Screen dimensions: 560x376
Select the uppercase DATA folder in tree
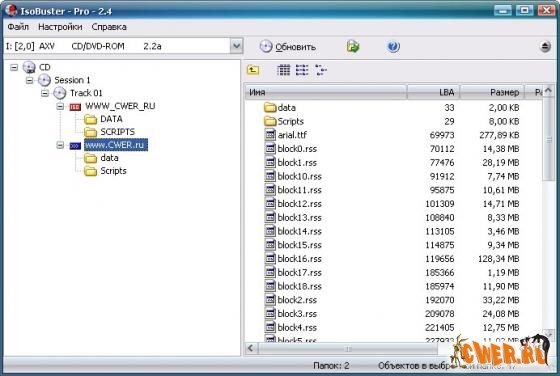tap(111, 119)
